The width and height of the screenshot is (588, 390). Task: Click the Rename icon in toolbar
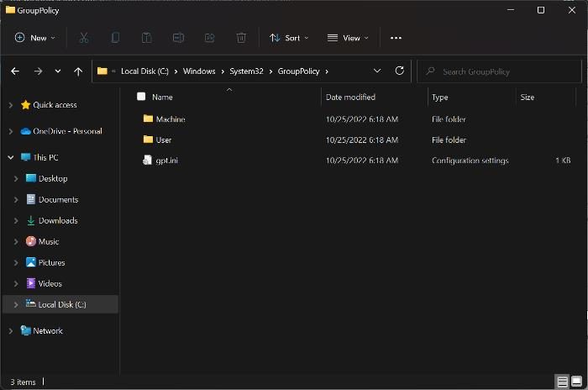click(x=178, y=38)
